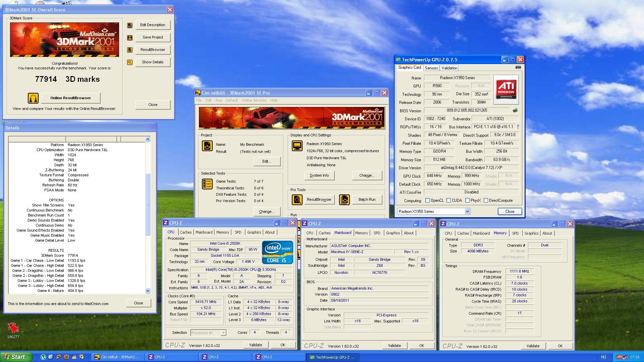Click the Show Details button
The width and height of the screenshot is (644, 362).
153,62
